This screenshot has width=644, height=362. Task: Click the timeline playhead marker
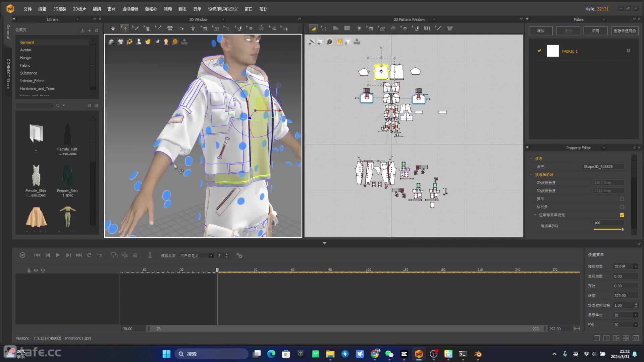pyautogui.click(x=217, y=270)
